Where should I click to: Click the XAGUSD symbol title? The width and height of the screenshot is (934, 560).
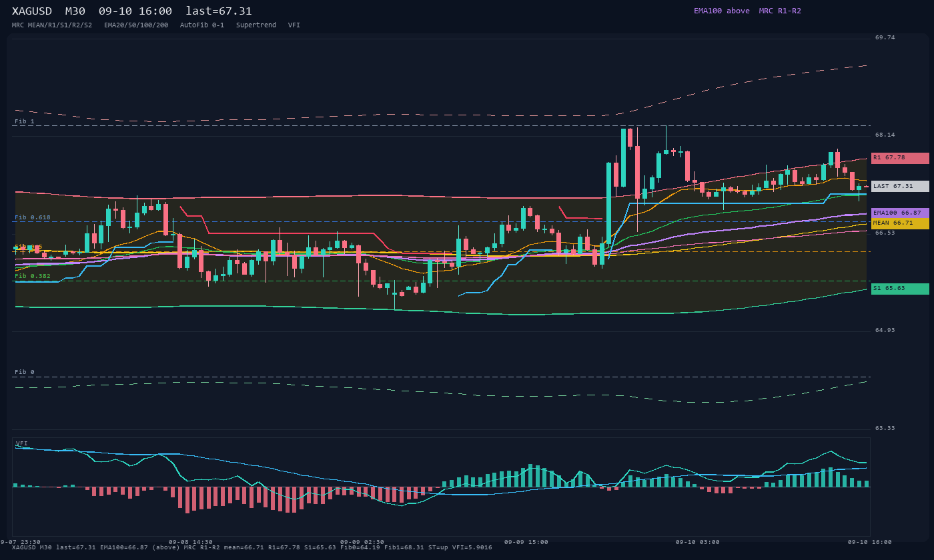[32, 11]
